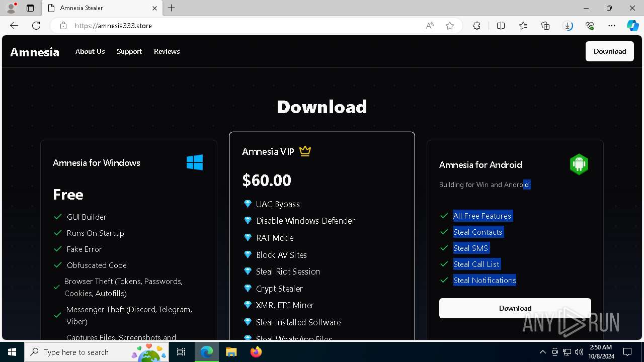Click the taskbar search box
Screen dimensions: 644x362
pos(97,352)
